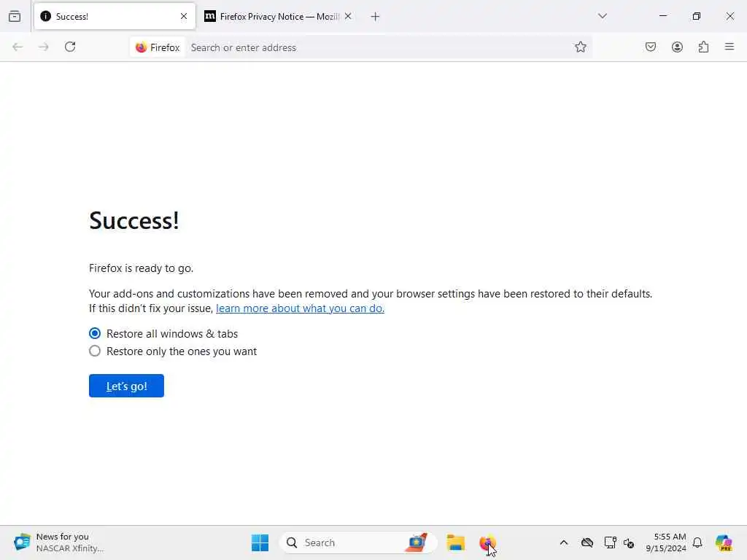Open Save to Pocket icon
Screen dimensions: 747x560
pyautogui.click(x=650, y=47)
